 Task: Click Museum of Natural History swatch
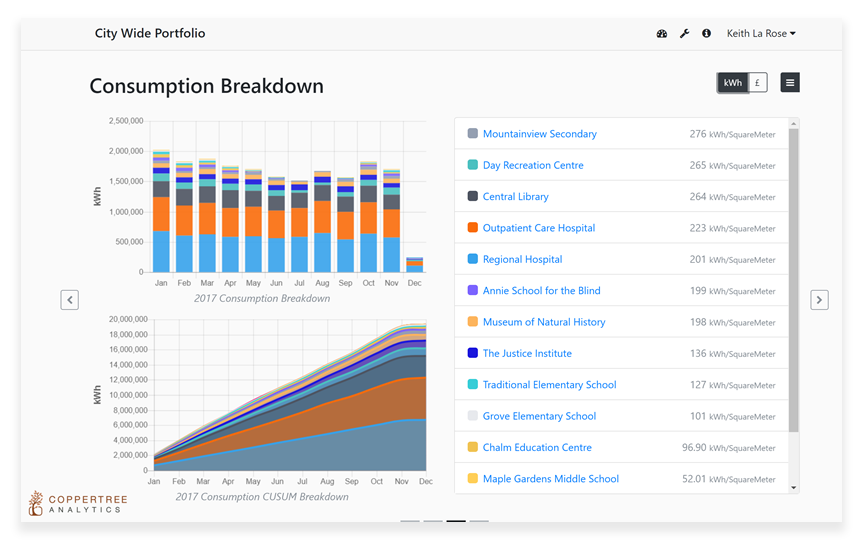(x=472, y=321)
